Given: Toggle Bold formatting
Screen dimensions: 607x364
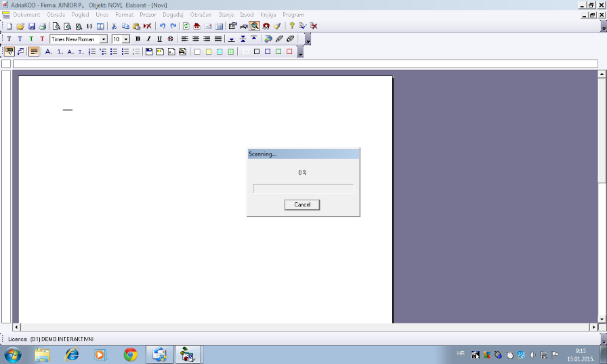Looking at the screenshot, I should (138, 39).
